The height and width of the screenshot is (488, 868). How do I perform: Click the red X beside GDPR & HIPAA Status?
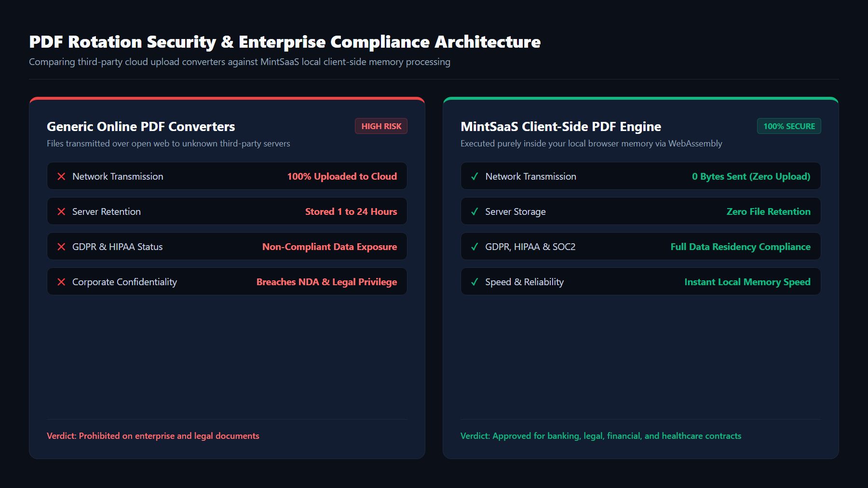pos(61,247)
